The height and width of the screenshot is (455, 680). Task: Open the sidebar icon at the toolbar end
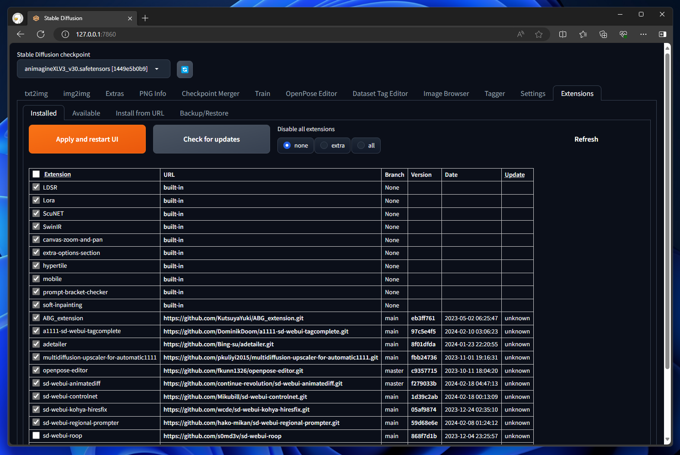pyautogui.click(x=662, y=34)
